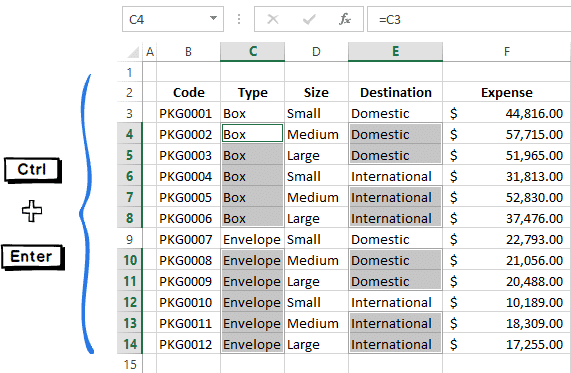This screenshot has height=373, width=571.
Task: Select column E header
Action: tap(395, 52)
